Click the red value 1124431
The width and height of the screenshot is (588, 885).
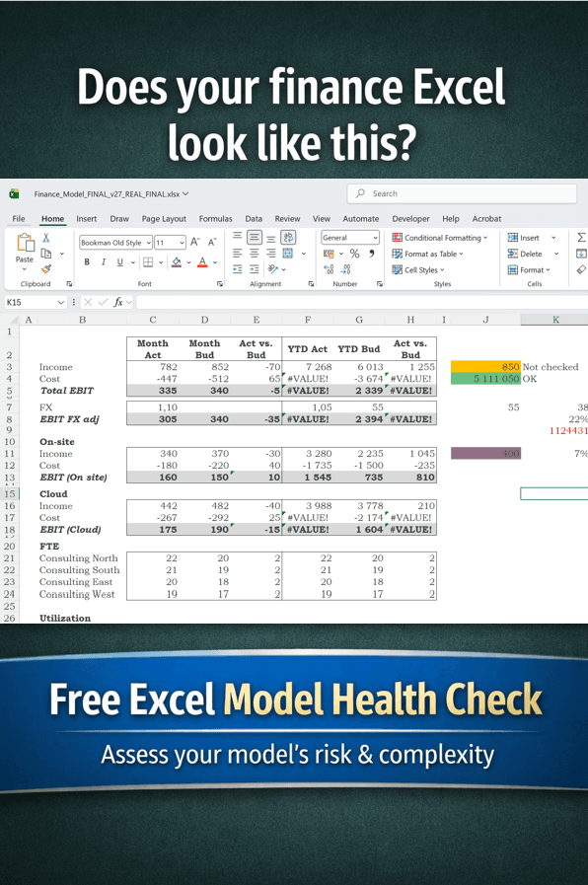click(568, 430)
